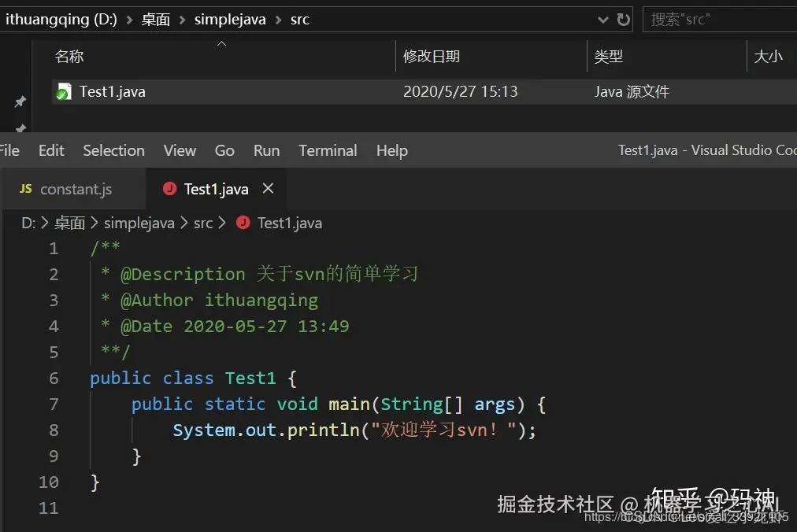Click Test1.java in editor breadcrumb

click(x=290, y=223)
